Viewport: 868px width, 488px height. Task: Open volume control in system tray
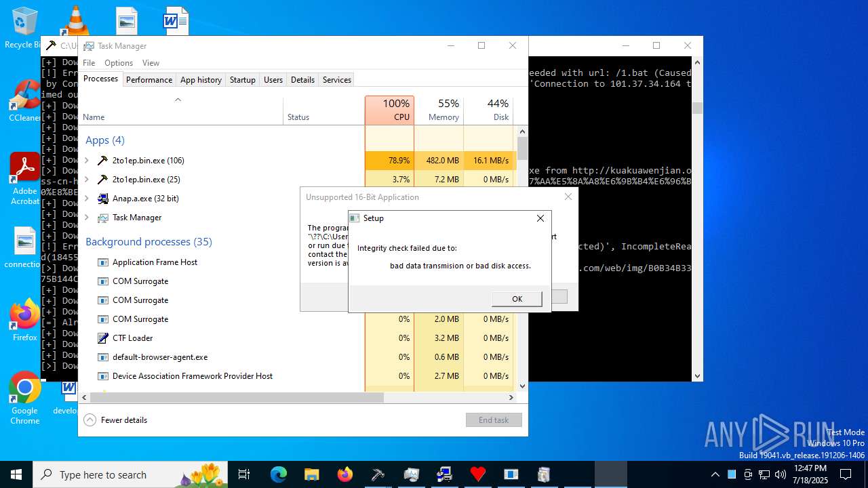click(x=780, y=474)
